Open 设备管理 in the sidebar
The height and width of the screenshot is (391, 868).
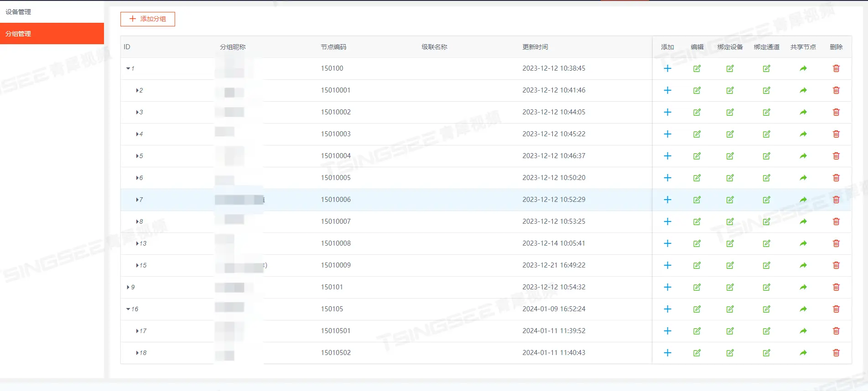18,12
